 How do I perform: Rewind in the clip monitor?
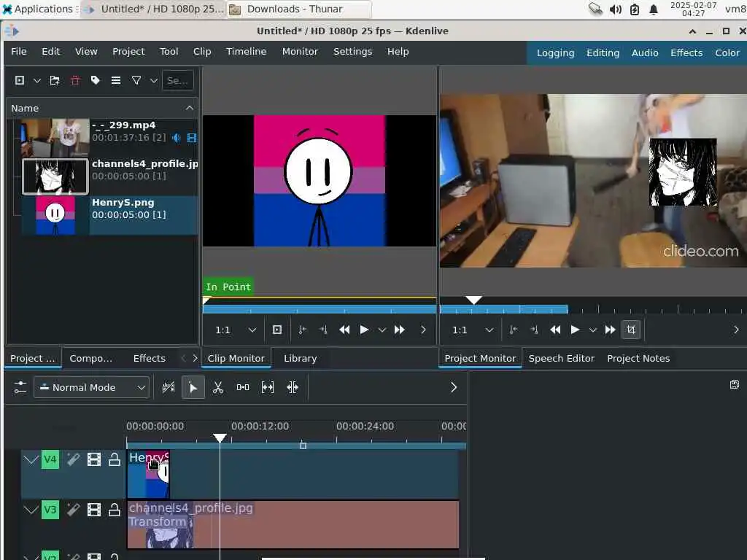click(344, 330)
